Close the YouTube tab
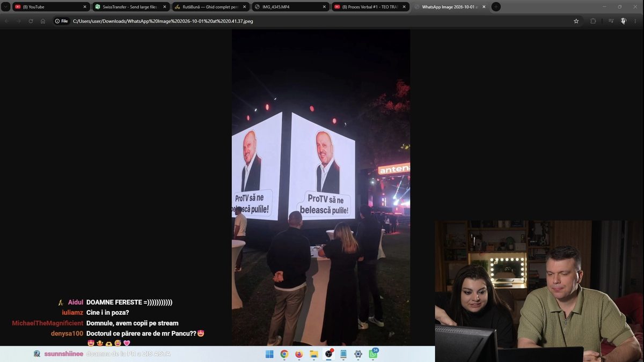Viewport: 644px width, 362px height. [84, 7]
